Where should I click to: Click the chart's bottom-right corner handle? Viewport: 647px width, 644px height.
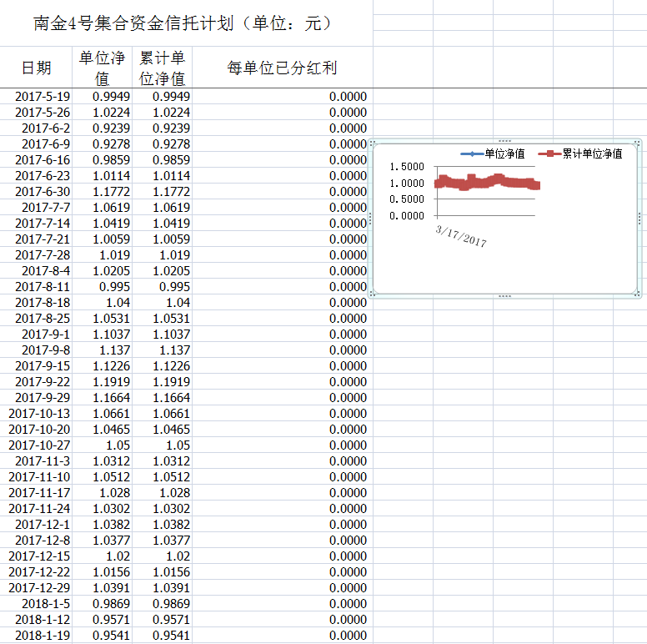click(x=638, y=294)
